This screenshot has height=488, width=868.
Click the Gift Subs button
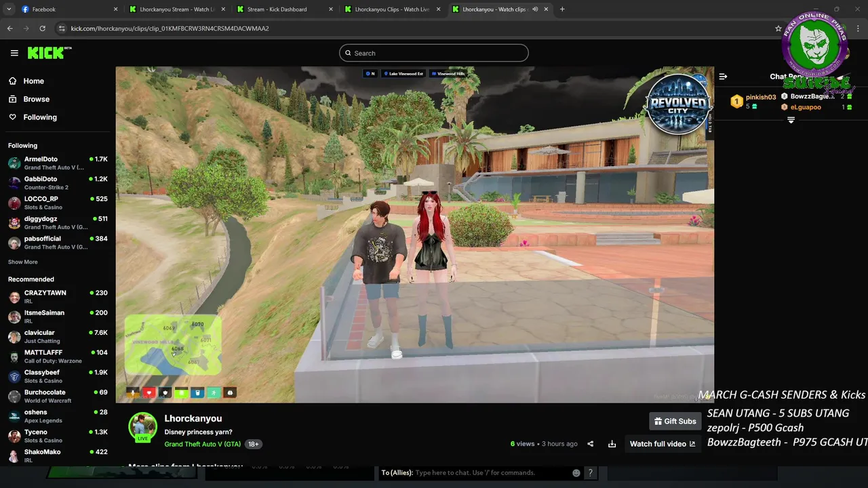coord(675,421)
